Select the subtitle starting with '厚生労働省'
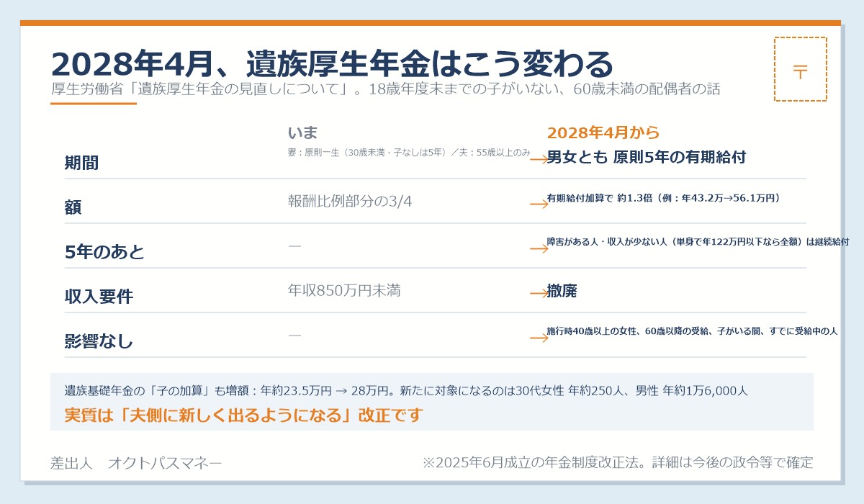Viewport: 864px width, 504px height. click(385, 90)
